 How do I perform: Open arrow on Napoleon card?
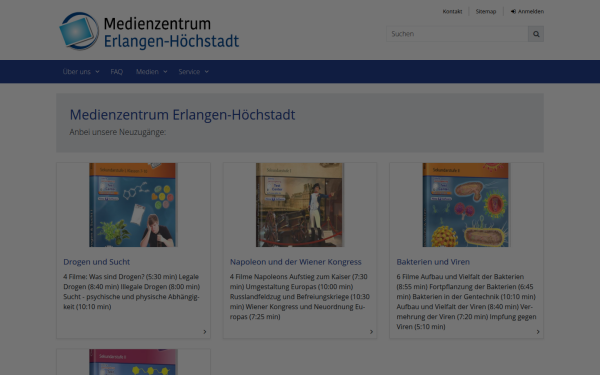pyautogui.click(x=371, y=332)
